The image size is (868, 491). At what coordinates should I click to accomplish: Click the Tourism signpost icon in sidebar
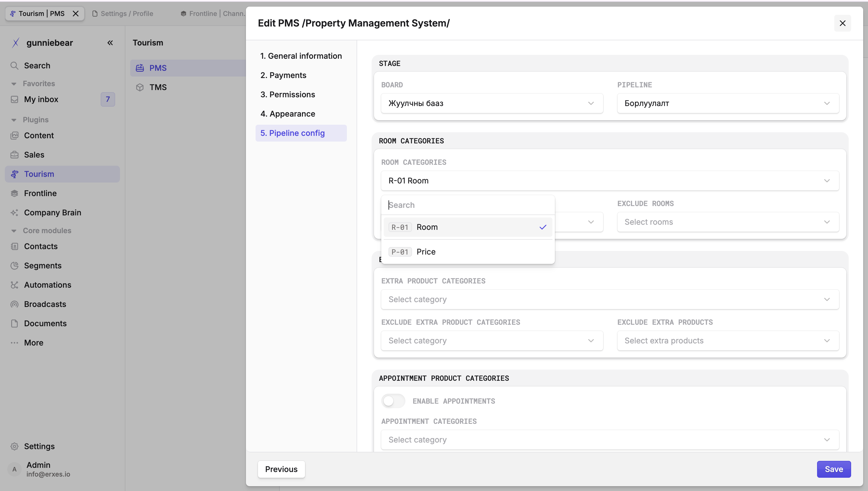pos(14,174)
